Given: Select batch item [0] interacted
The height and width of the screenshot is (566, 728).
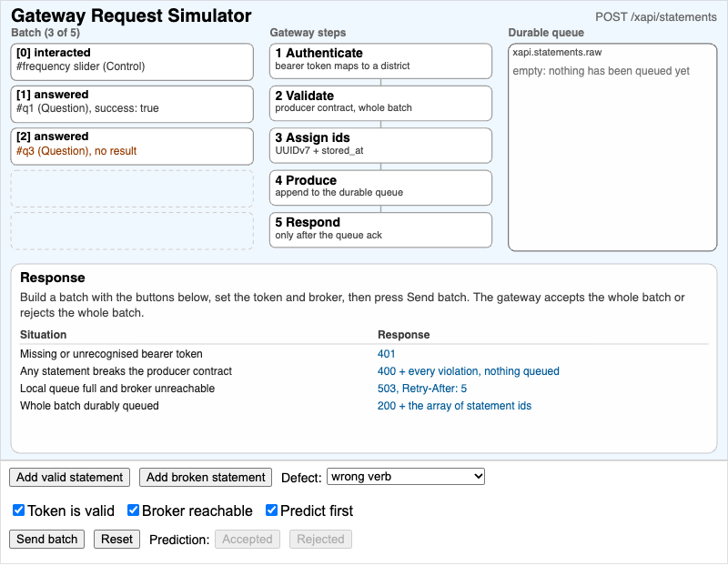Looking at the screenshot, I should click(132, 62).
